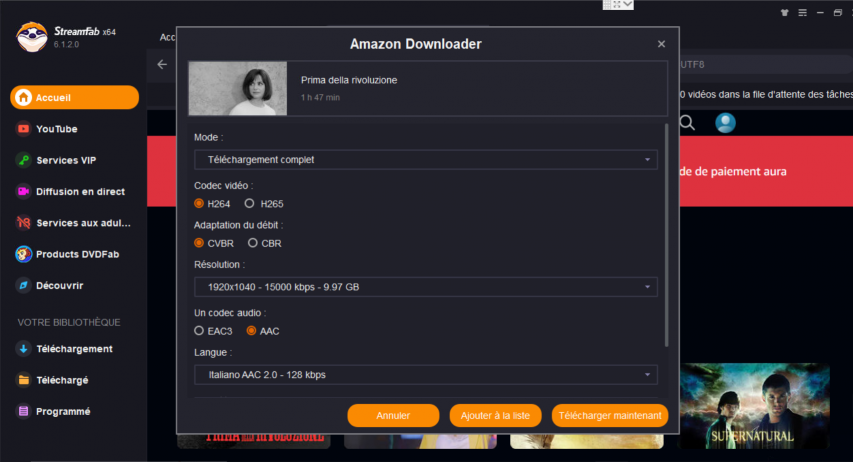Click the VOTRE BIBLIOTHÈQUE heading
853x462 pixels.
coord(69,322)
